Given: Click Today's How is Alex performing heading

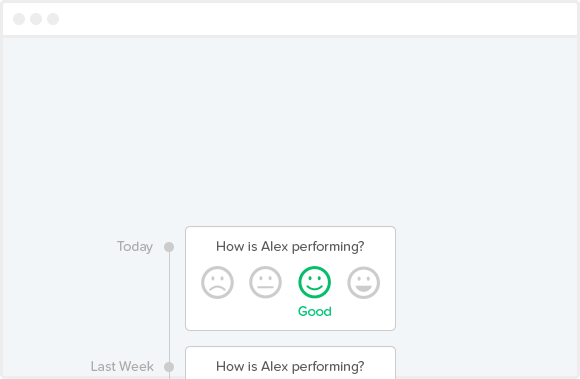Looking at the screenshot, I should coord(290,247).
